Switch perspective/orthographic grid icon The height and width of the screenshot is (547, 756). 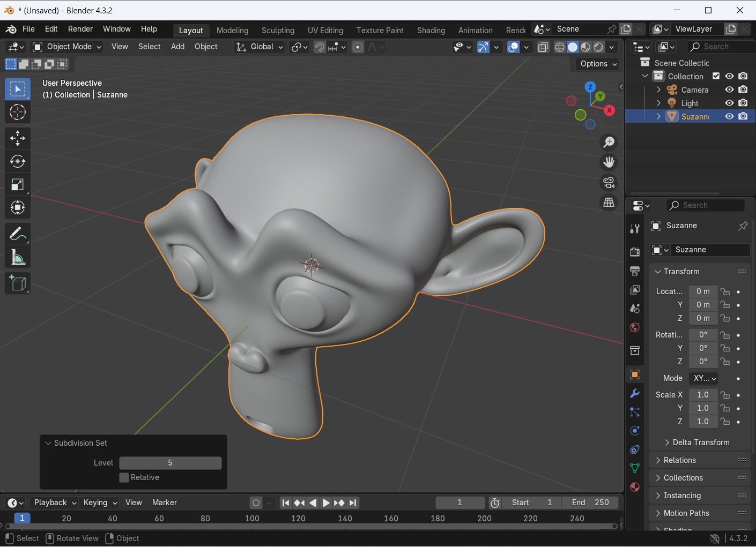(609, 203)
